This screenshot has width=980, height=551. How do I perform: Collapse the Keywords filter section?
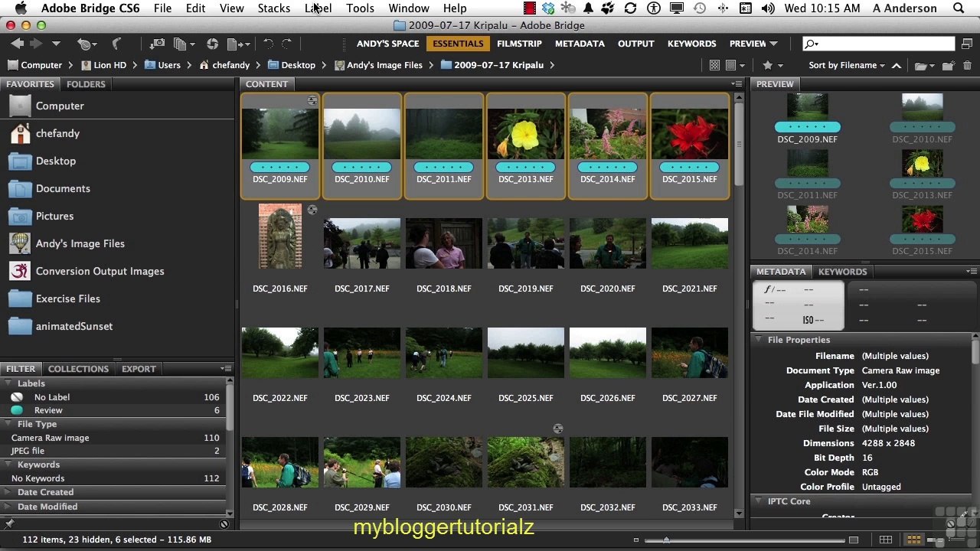click(x=9, y=465)
